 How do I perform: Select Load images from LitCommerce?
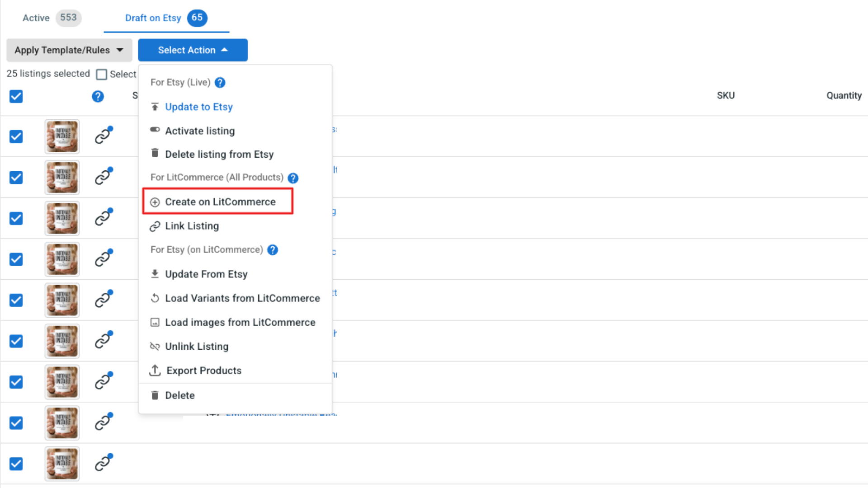tap(240, 323)
